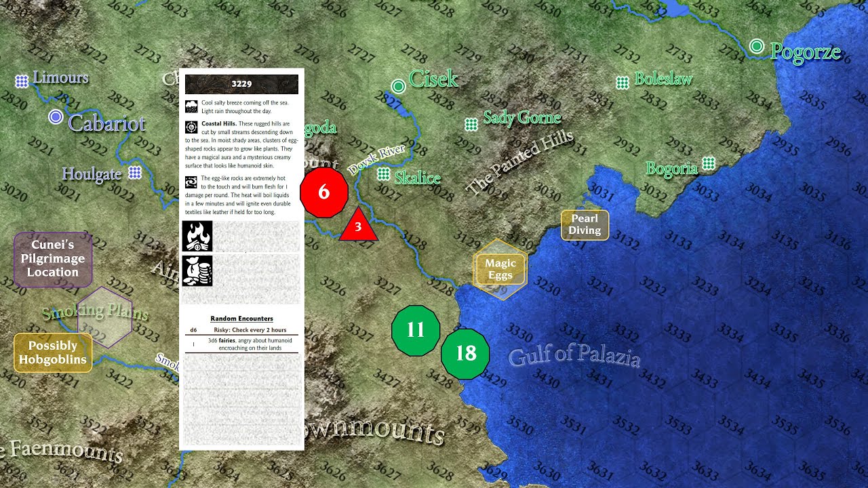The height and width of the screenshot is (488, 868).
Task: Click the Skalice name label
Action: click(418, 178)
